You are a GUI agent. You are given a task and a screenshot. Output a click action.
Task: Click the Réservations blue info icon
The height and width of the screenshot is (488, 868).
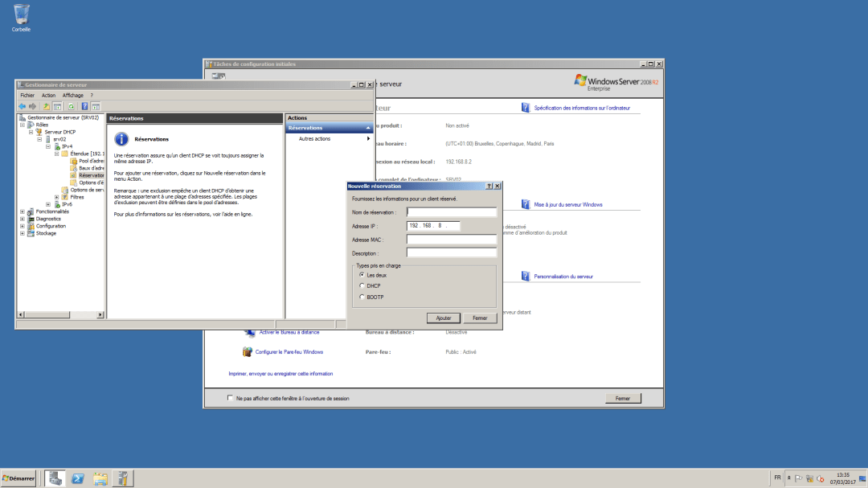coord(122,138)
